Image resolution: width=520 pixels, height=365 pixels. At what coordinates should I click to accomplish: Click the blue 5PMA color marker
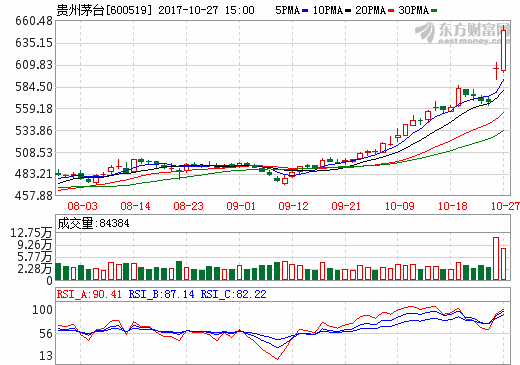(305, 11)
